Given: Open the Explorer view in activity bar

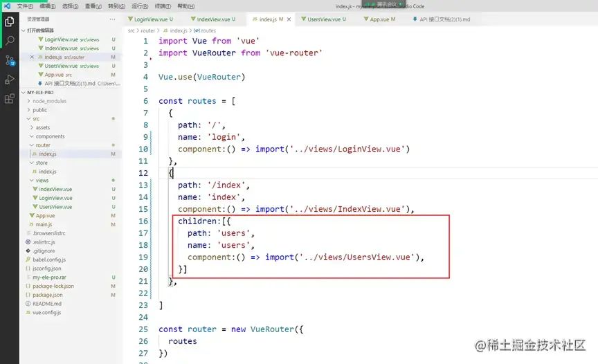Looking at the screenshot, I should coord(10,21).
